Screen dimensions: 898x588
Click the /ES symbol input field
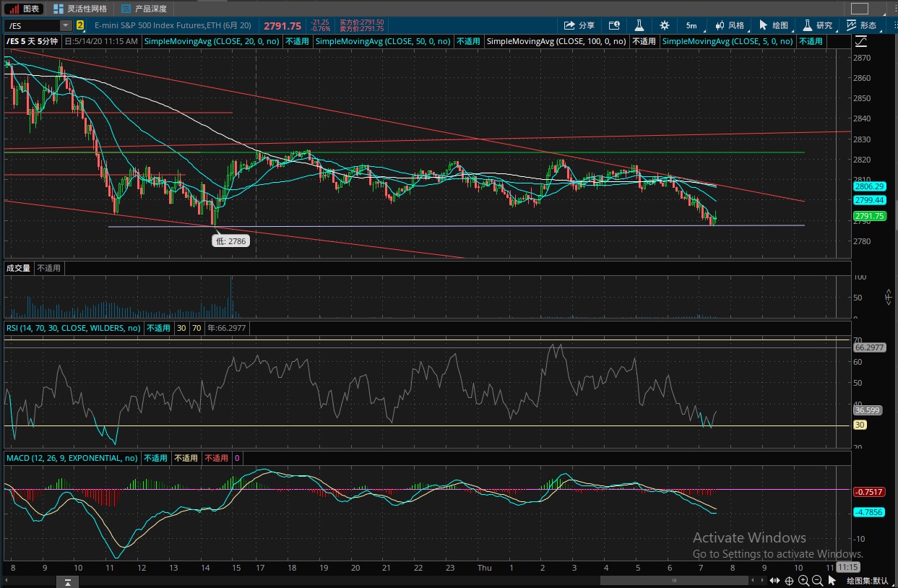33,25
